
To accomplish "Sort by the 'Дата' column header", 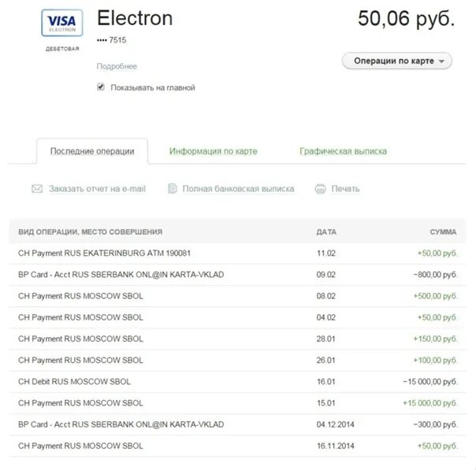I will pos(326,232).
